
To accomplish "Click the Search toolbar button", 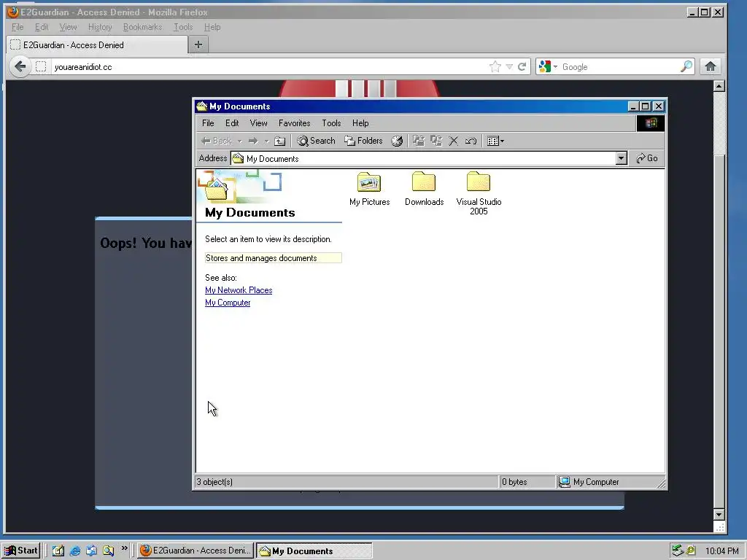I will [x=316, y=141].
